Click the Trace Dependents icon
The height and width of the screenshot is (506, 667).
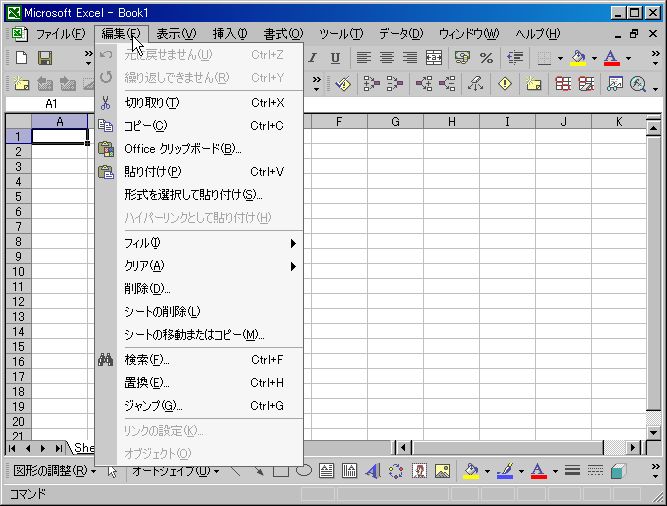(x=424, y=84)
